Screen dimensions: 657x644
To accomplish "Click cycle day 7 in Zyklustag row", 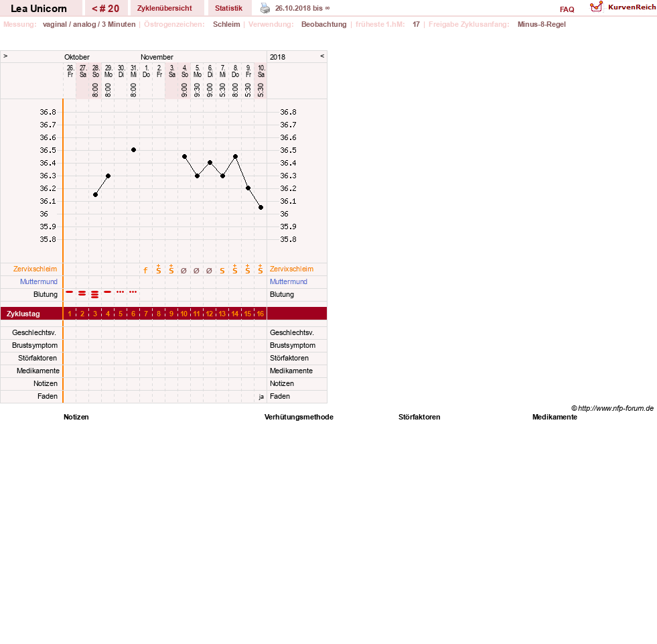I will pyautogui.click(x=146, y=314).
